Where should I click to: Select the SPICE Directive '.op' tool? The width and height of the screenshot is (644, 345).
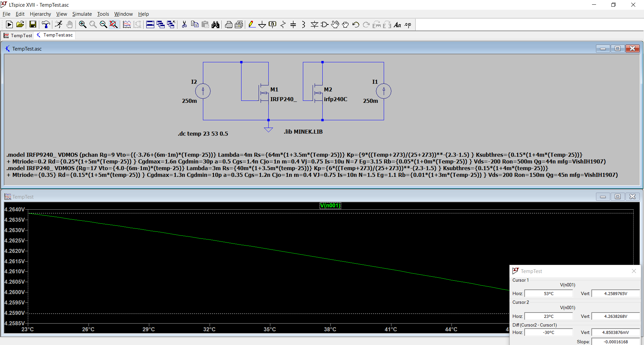click(x=408, y=24)
